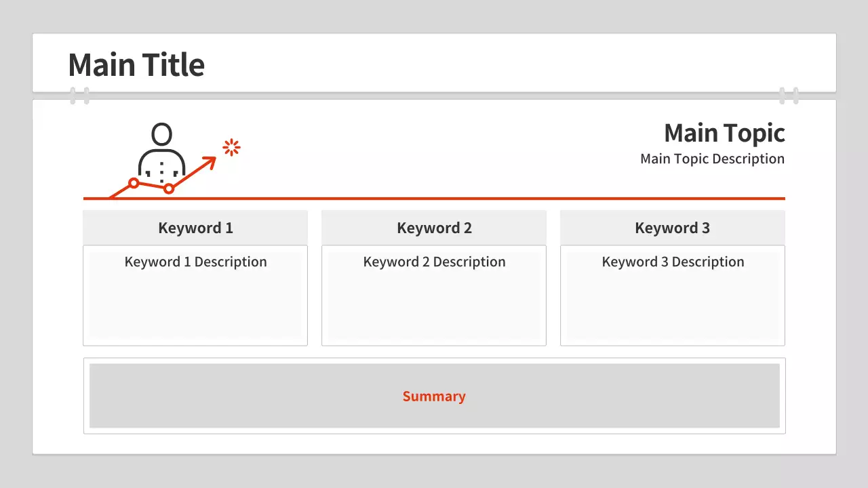Select the Main Topic heading

click(x=724, y=133)
